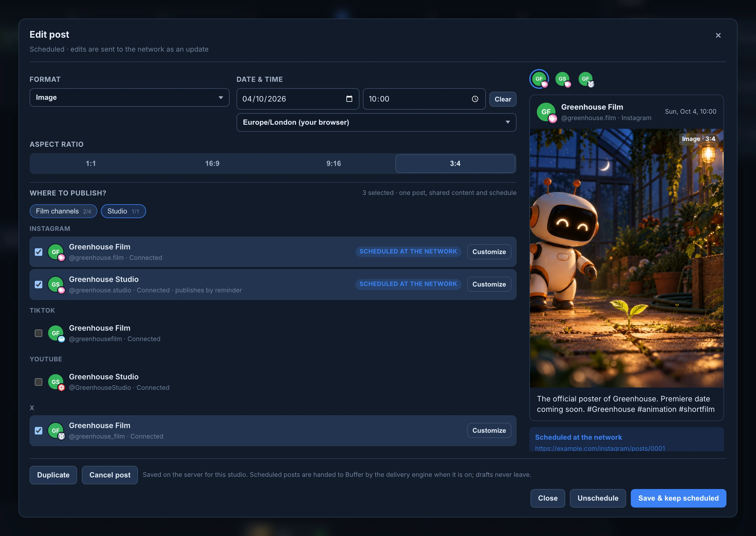Close the Edit post dialog with X
The height and width of the screenshot is (536, 756).
tap(718, 35)
